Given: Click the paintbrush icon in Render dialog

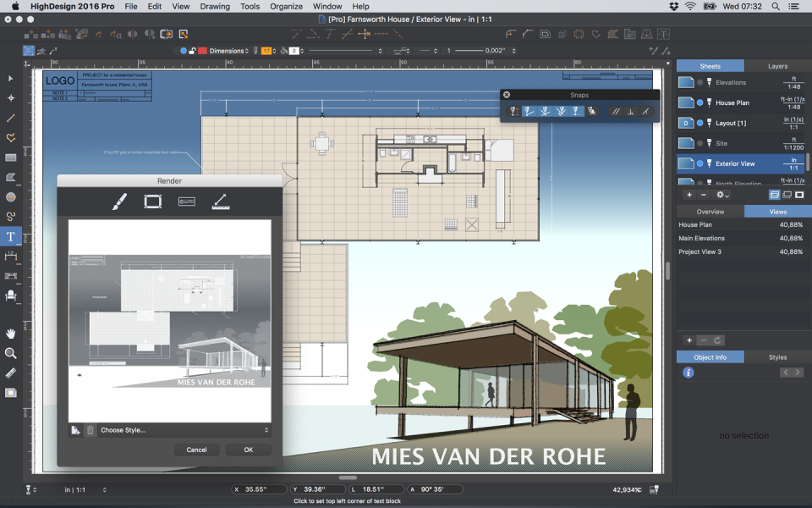Looking at the screenshot, I should [119, 202].
